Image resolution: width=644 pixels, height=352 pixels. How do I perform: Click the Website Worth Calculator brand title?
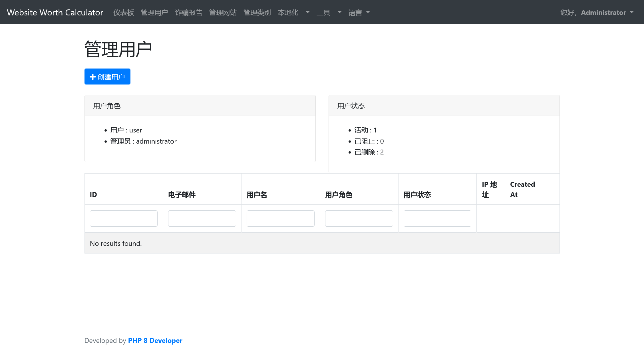55,12
